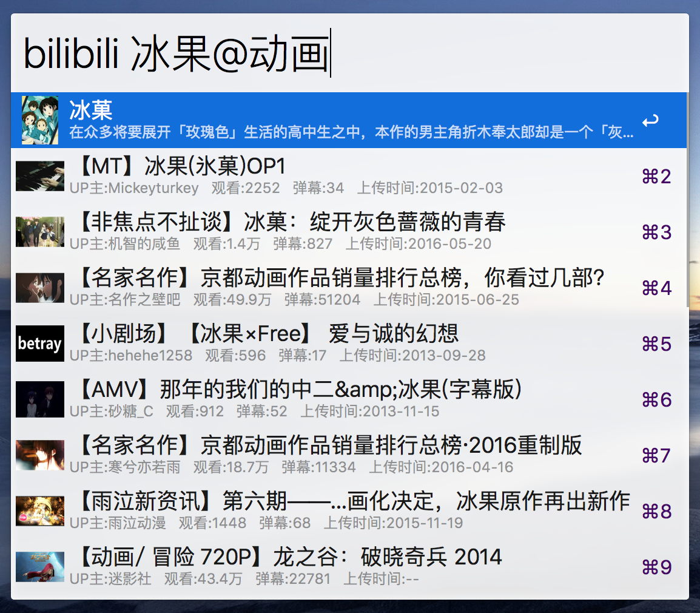This screenshot has height=613, width=700.
Task: Click the thumbnail of the 非焦点不扯谈 row
Action: pyautogui.click(x=40, y=232)
